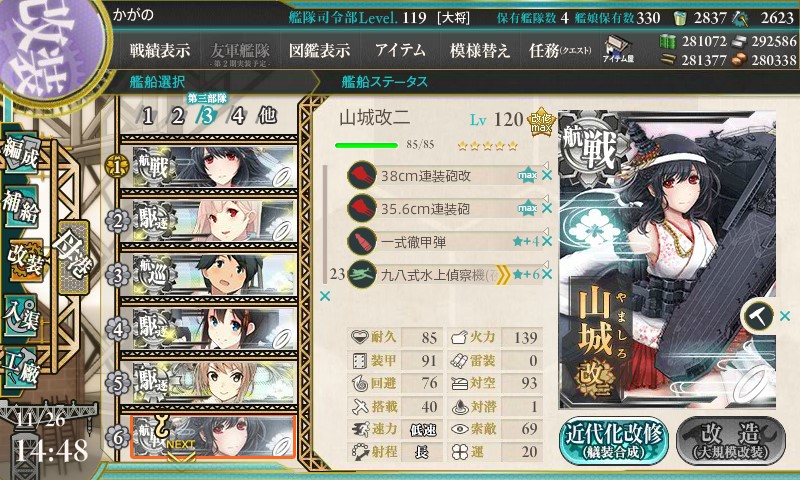Click the 改造 remodel button
The image size is (800, 480).
[731, 441]
